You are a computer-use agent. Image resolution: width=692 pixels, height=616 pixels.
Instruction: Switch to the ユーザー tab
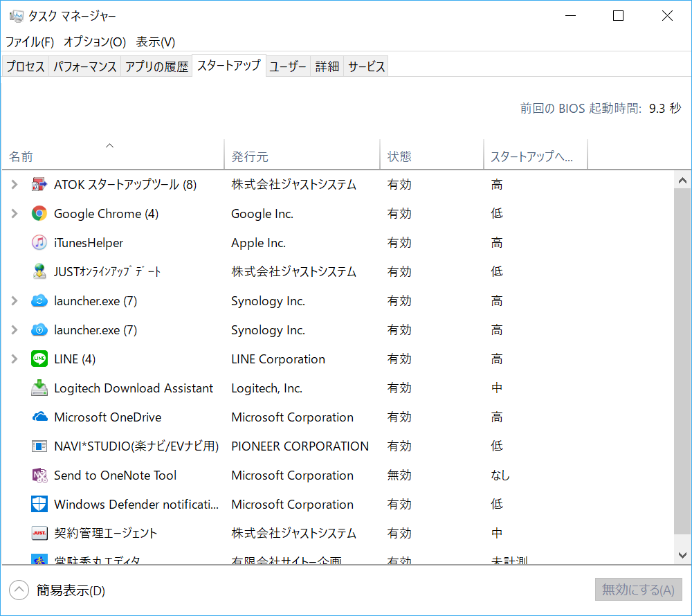288,66
